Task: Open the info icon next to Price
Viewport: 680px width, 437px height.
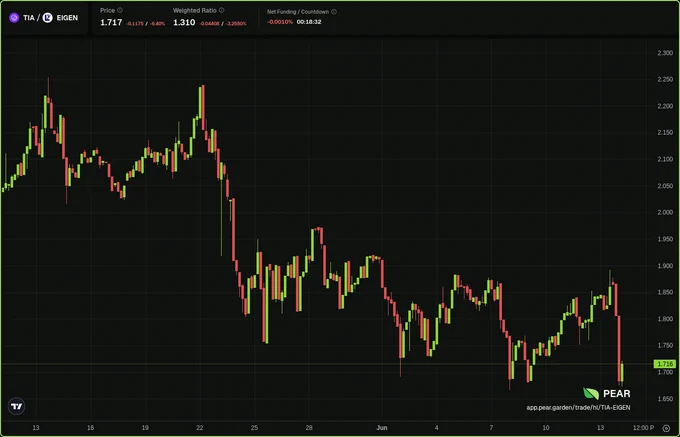Action: tap(120, 10)
